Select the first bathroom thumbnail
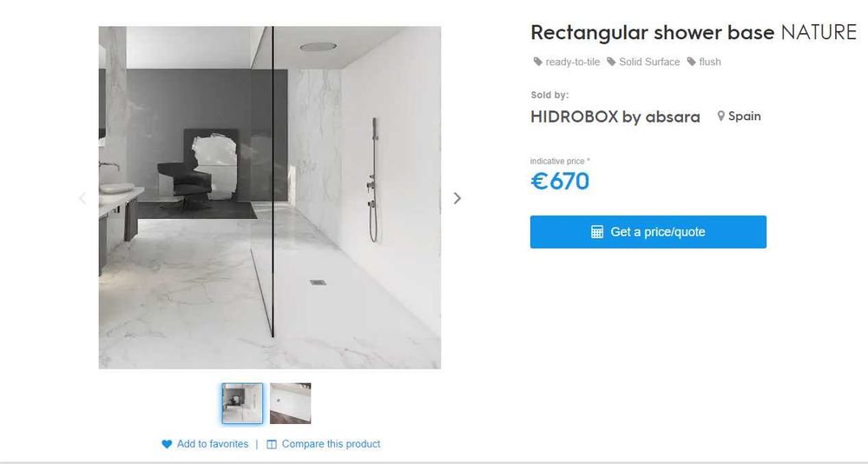Screen dimensions: 868x464 pos(242,403)
